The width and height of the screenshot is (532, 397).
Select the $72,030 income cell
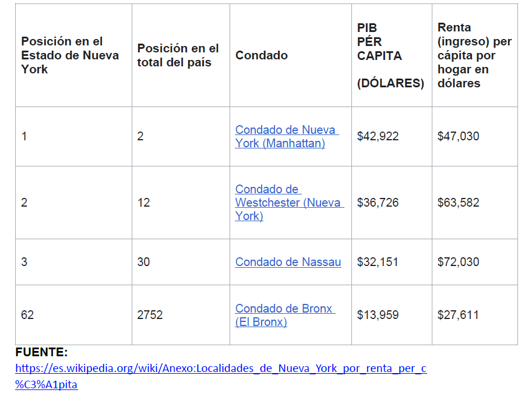459,262
